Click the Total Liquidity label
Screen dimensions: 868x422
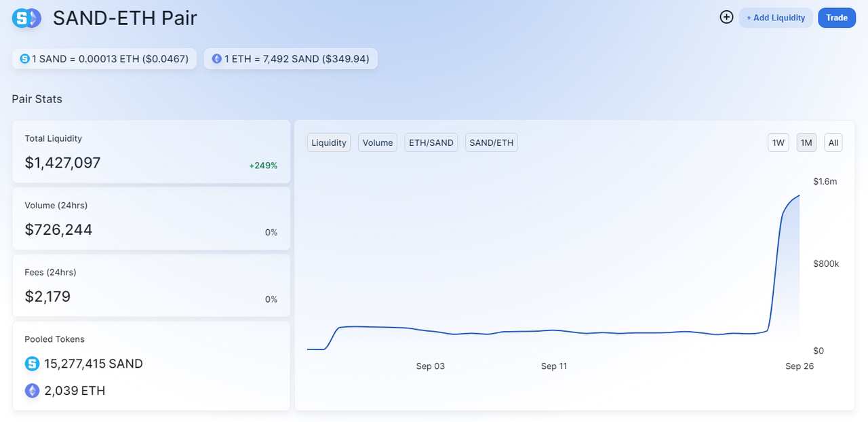[54, 138]
